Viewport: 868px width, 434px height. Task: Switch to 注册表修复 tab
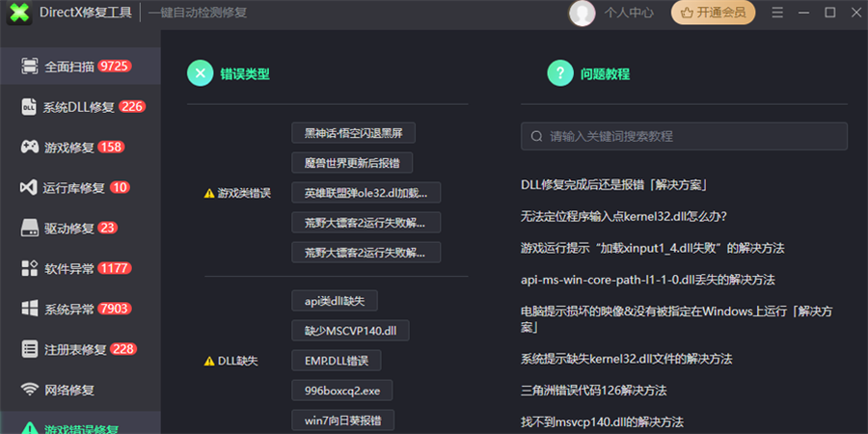tap(80, 349)
